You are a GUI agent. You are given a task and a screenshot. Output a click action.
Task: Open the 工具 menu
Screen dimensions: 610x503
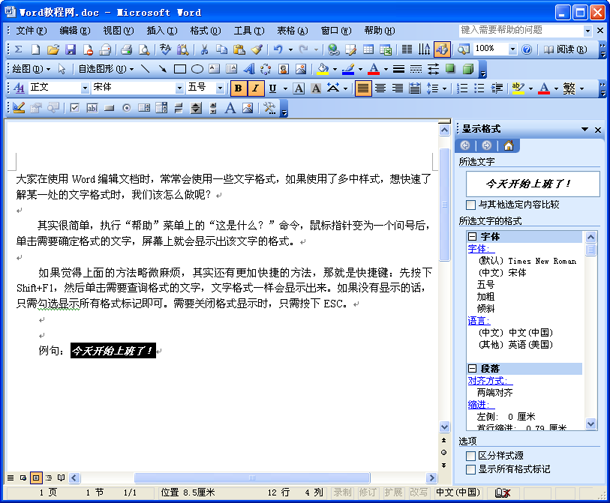pyautogui.click(x=249, y=30)
